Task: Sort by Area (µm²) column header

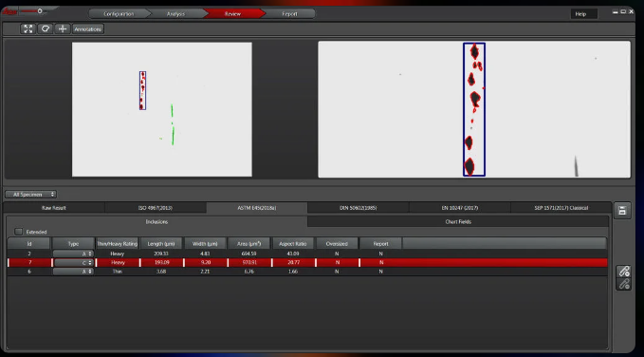Action: tap(248, 243)
